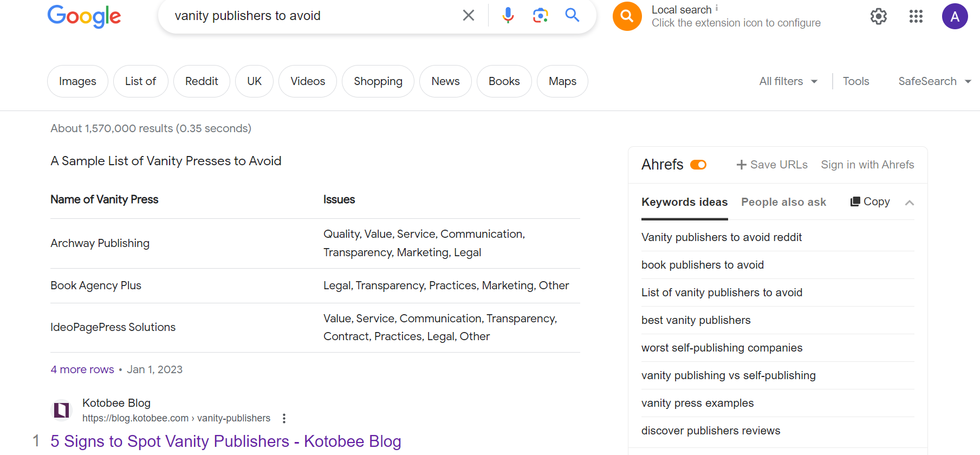
Task: Click Copy in Ahrefs panel
Action: click(x=870, y=201)
